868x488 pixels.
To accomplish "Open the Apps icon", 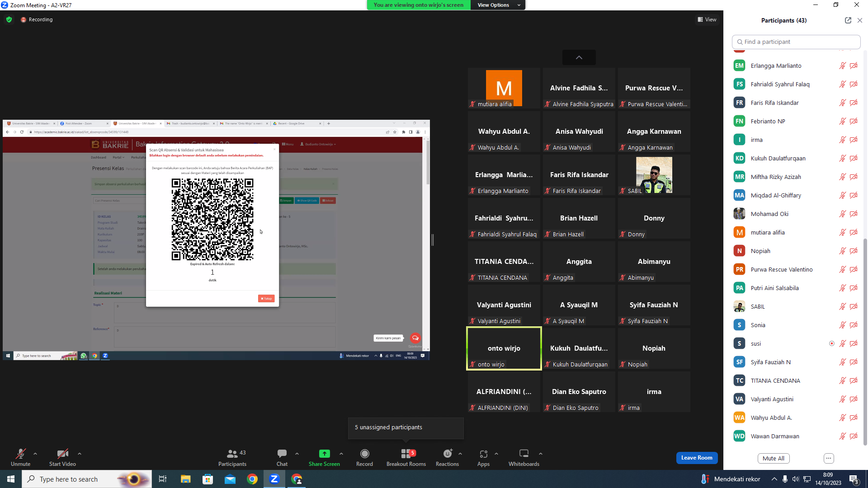I will tap(483, 454).
